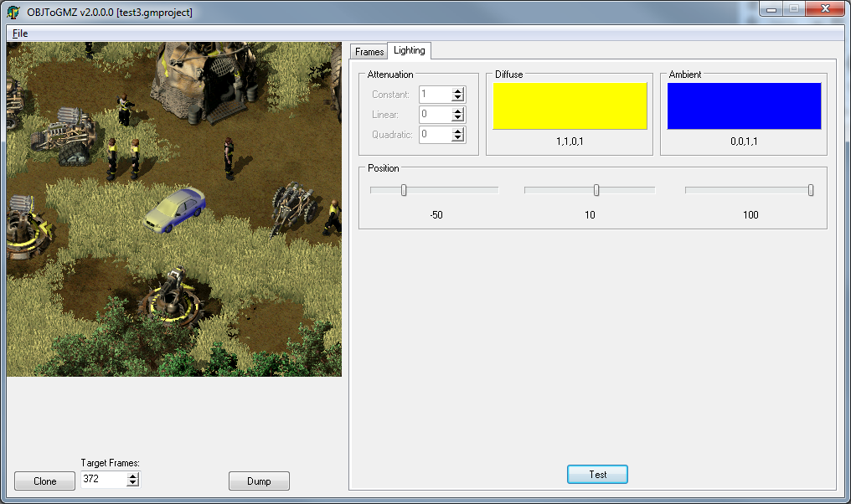The height and width of the screenshot is (504, 851).
Task: Click the Constant label
Action: [x=391, y=95]
